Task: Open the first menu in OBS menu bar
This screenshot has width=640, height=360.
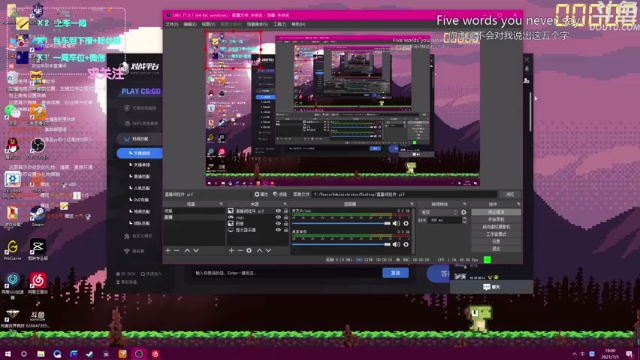Action: coord(172,24)
